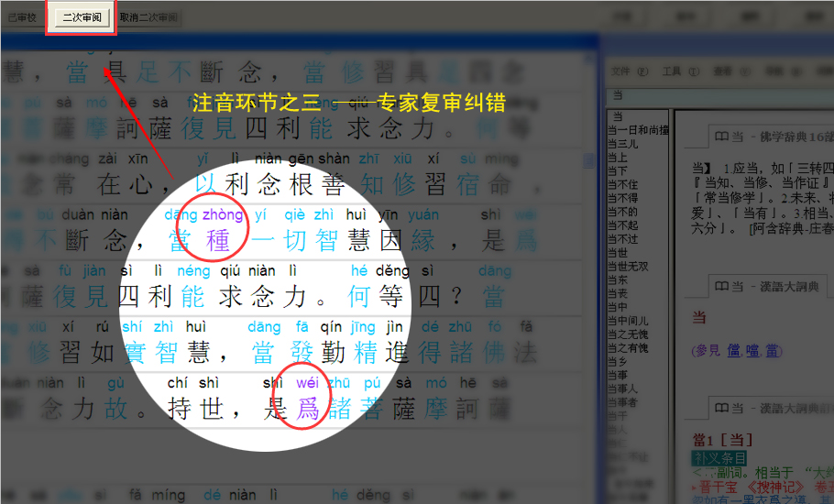Select 当中间儿 in the word list
834x504 pixels.
(x=630, y=321)
